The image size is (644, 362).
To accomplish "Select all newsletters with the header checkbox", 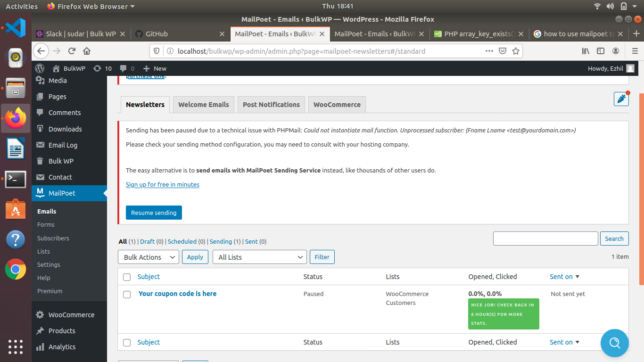I will (x=126, y=277).
